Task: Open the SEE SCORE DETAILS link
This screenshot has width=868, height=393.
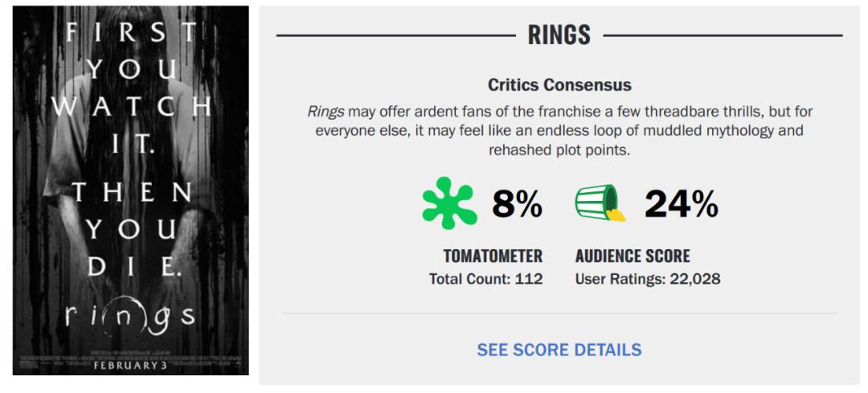Action: (x=559, y=350)
